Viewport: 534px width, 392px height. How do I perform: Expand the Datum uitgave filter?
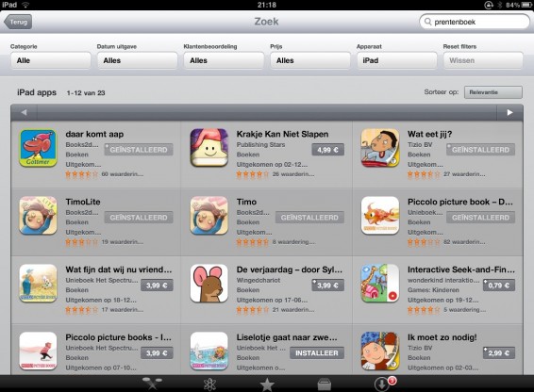(x=137, y=60)
